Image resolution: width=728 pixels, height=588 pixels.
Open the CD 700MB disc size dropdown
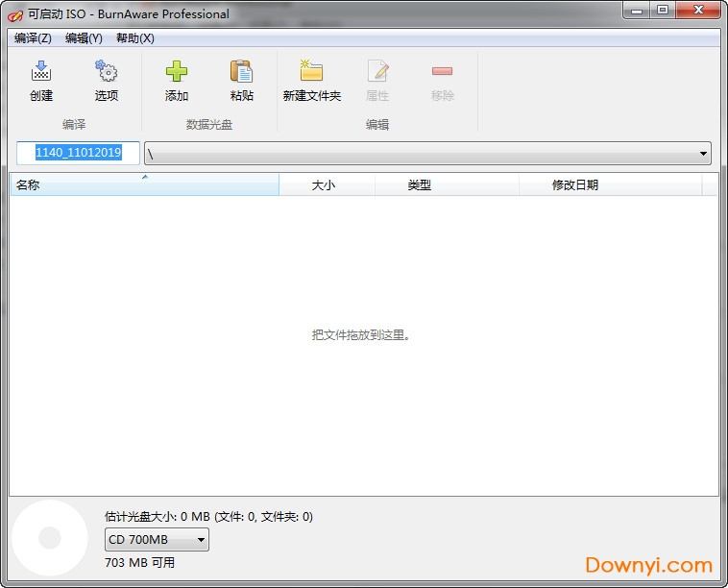[158, 540]
